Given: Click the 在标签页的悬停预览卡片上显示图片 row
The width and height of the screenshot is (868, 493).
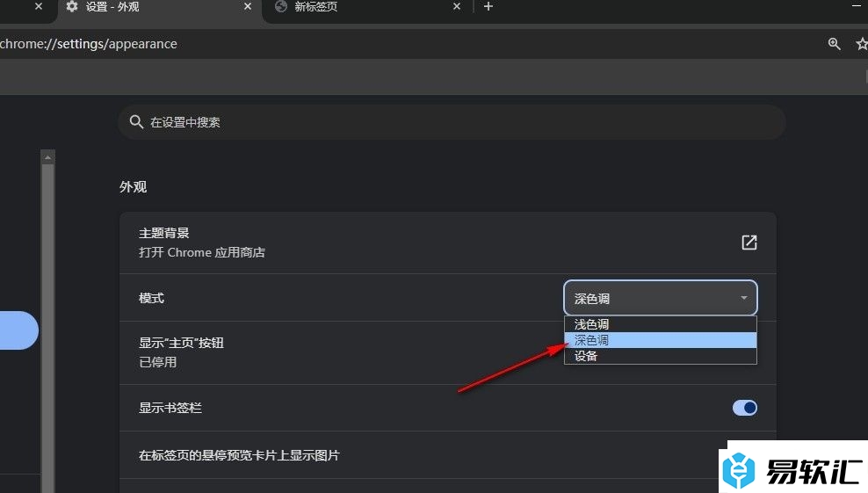Looking at the screenshot, I should click(448, 455).
